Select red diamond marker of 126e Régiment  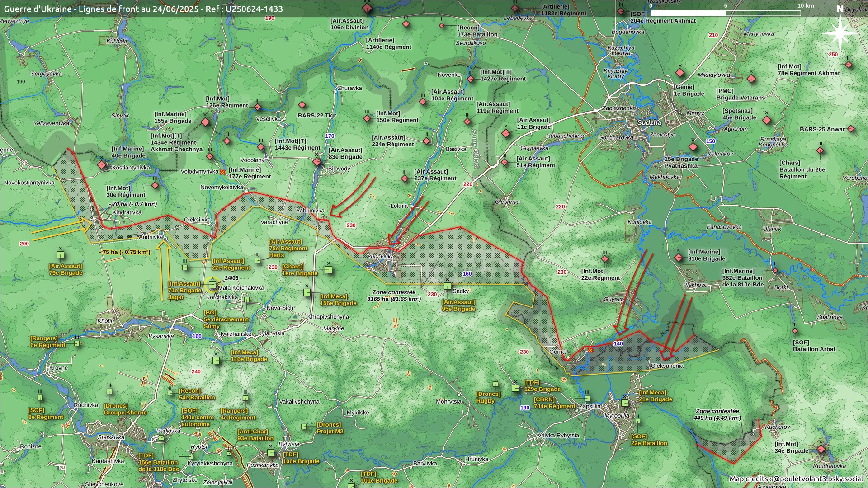258,108
